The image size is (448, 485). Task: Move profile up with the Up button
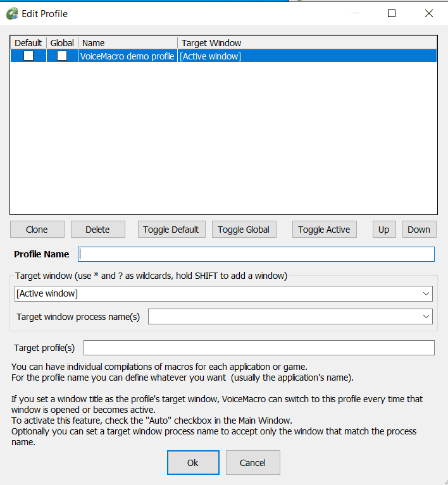click(x=384, y=230)
